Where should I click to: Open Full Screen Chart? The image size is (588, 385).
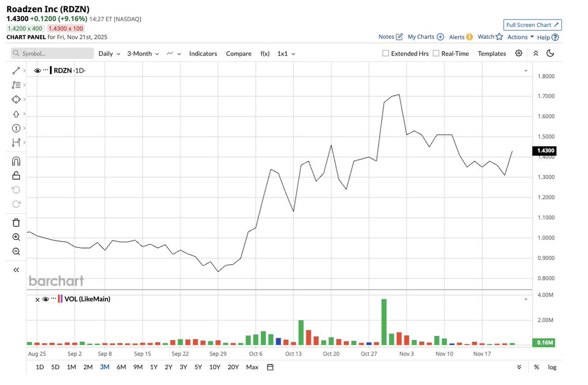533,25
